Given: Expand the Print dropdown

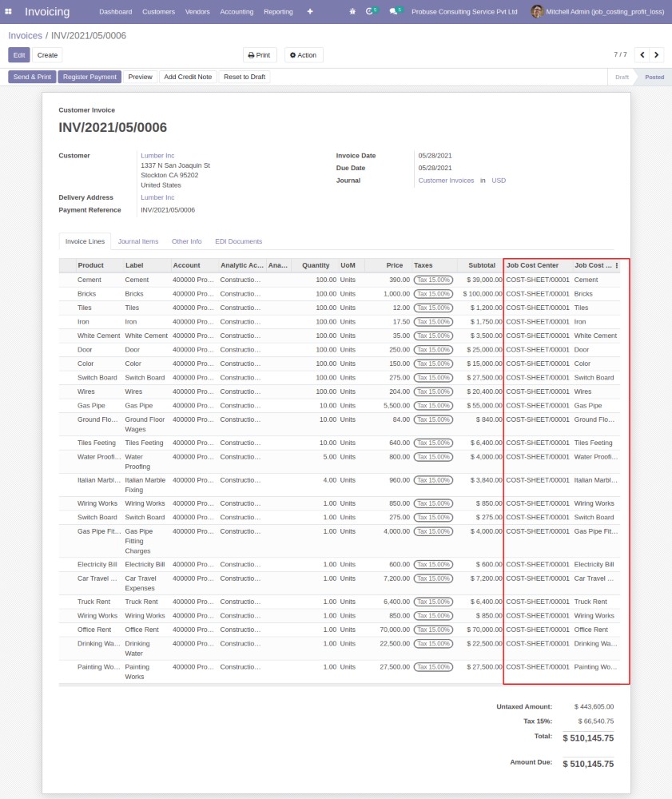Looking at the screenshot, I should pyautogui.click(x=259, y=55).
